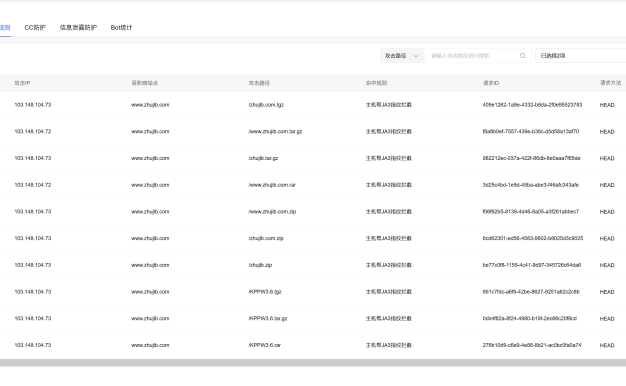Click the HEAD method in the /KPPW3.6.rar row
Image resolution: width=626 pixels, height=386 pixels.
(607, 346)
